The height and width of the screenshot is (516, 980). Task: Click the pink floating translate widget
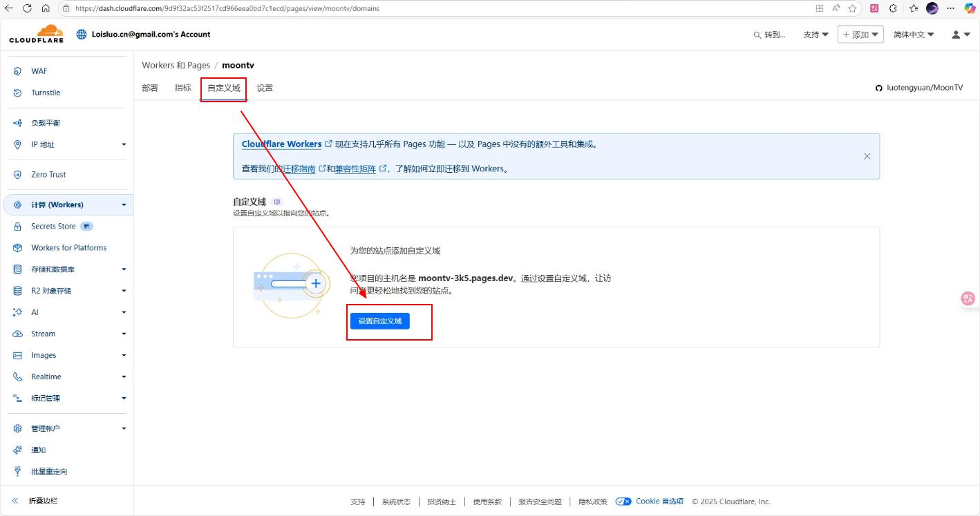968,298
